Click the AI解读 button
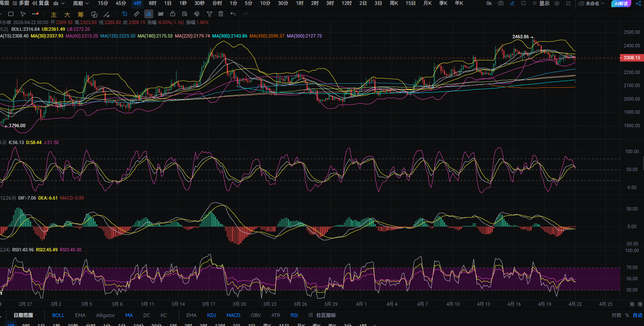 (x=621, y=3)
